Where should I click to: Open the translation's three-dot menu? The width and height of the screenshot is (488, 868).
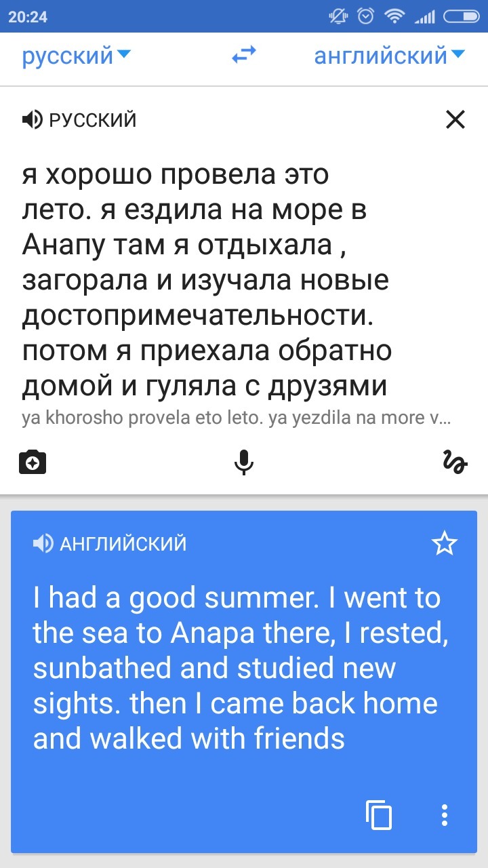(445, 814)
